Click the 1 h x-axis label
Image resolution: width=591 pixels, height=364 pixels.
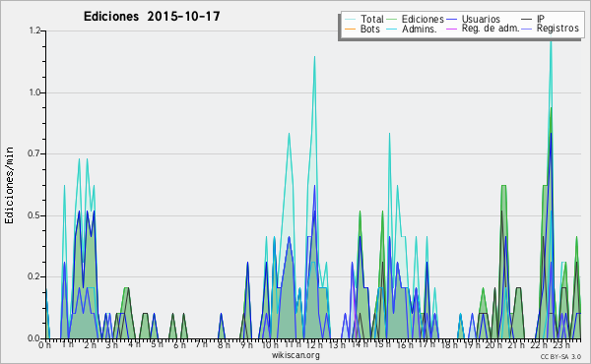click(67, 344)
